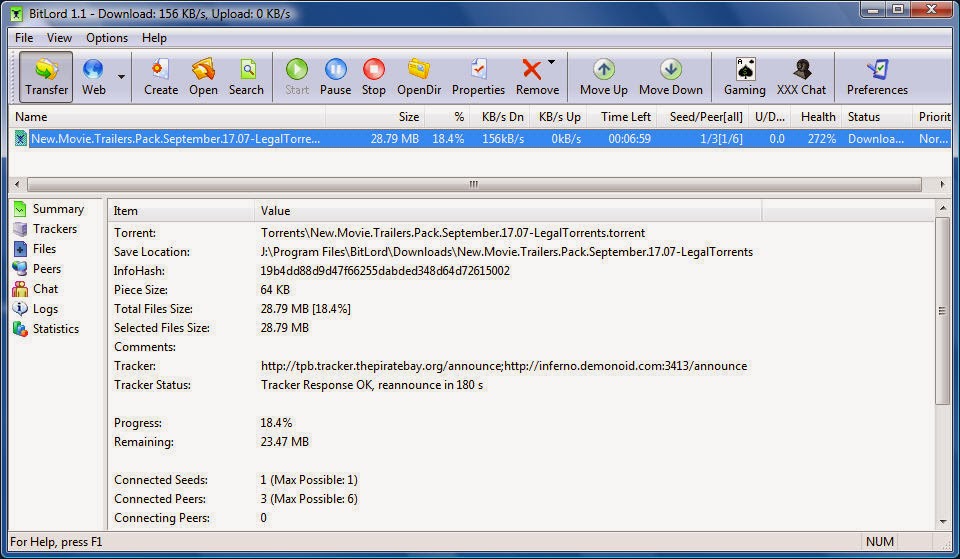Open the Chat panel in sidebar
This screenshot has height=559, width=960.
pyautogui.click(x=36, y=288)
